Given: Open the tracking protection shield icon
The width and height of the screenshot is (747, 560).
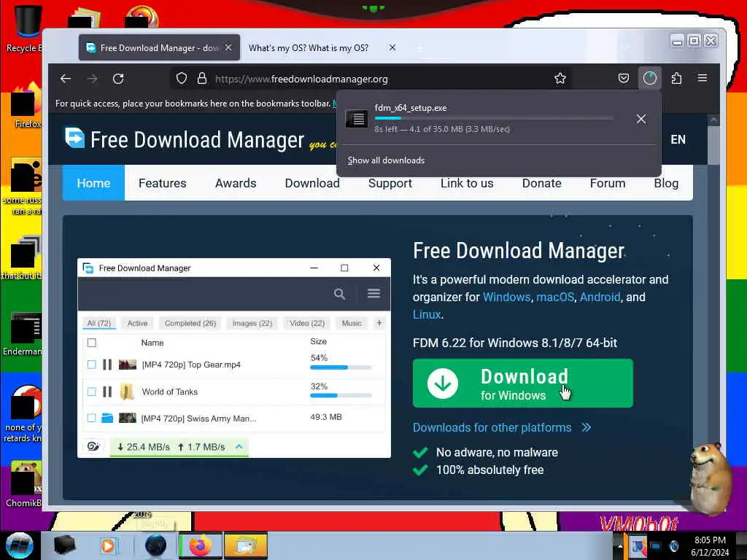Looking at the screenshot, I should click(181, 79).
